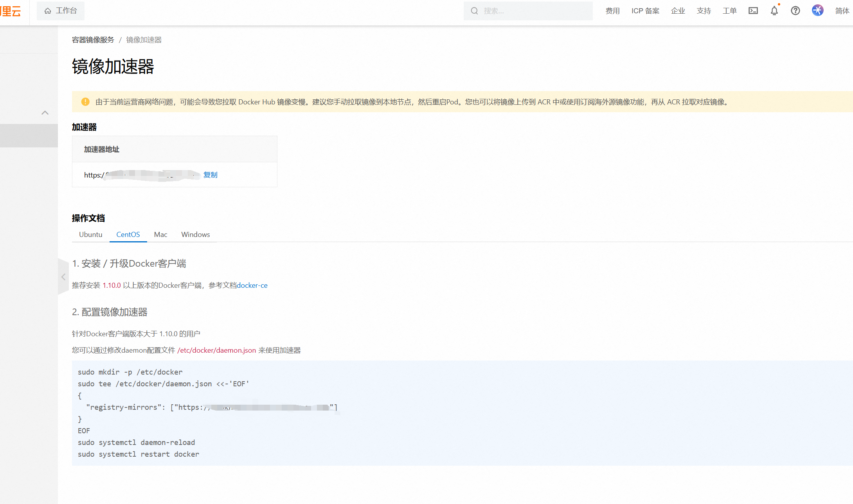
Task: Click the 加速器地址 table header
Action: coord(175,149)
